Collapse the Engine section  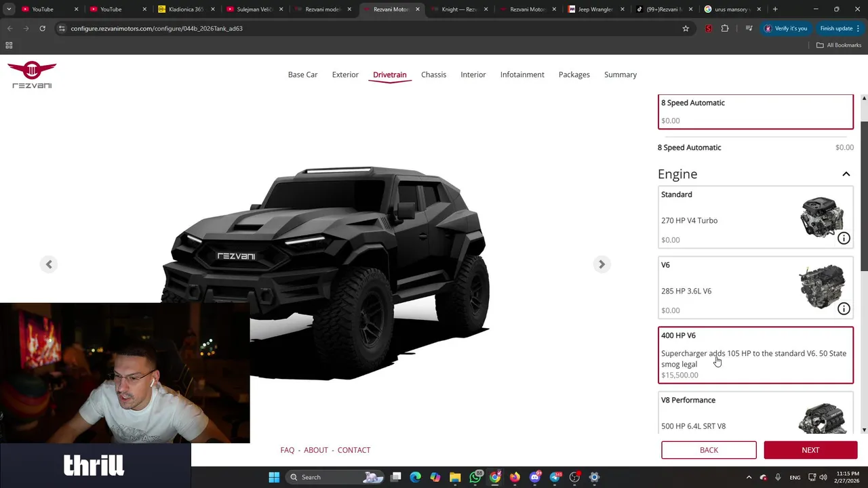click(846, 174)
